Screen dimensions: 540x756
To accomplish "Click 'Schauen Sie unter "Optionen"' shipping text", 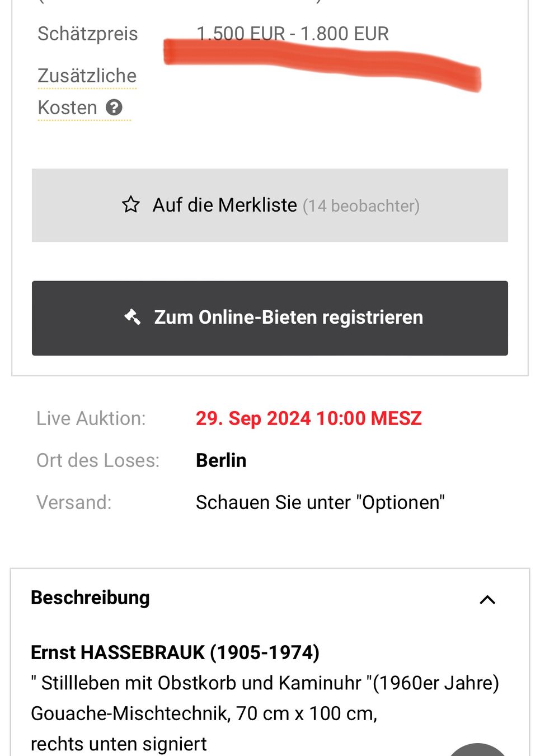I will [x=320, y=502].
